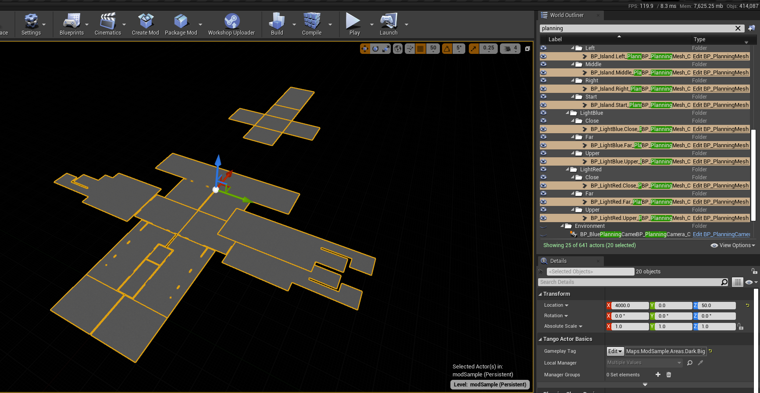This screenshot has width=760, height=393.
Task: Toggle visibility of the LightRed folder
Action: click(x=543, y=169)
